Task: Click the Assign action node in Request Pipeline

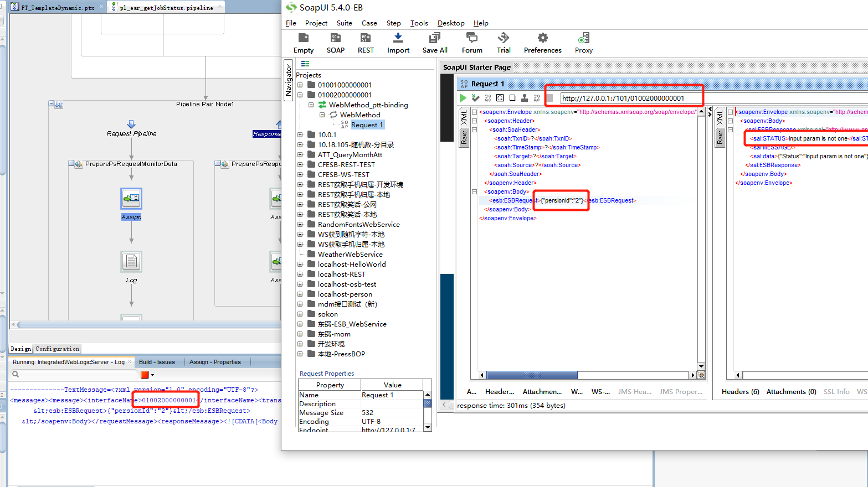Action: (131, 198)
